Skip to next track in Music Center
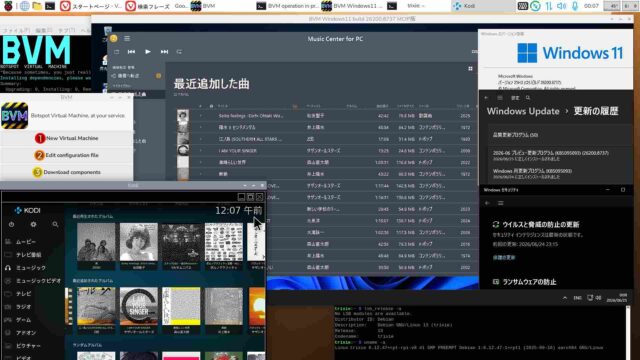 [x=164, y=52]
